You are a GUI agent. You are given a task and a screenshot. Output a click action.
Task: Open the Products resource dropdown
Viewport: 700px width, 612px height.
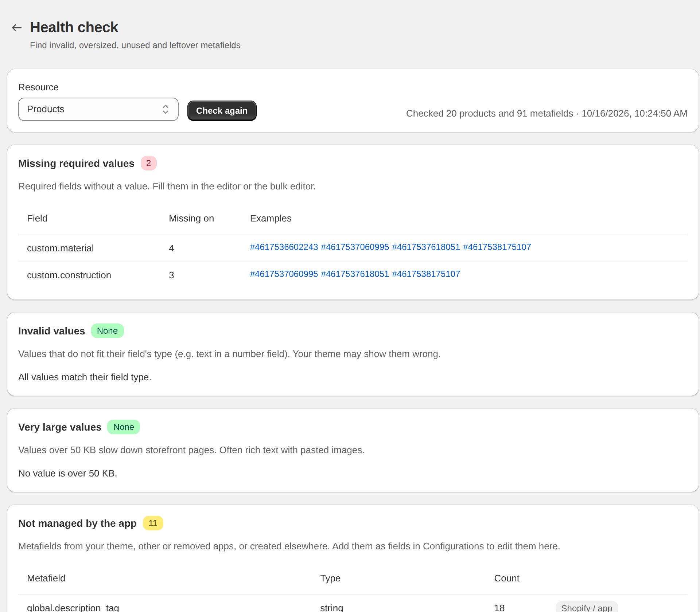coord(98,109)
